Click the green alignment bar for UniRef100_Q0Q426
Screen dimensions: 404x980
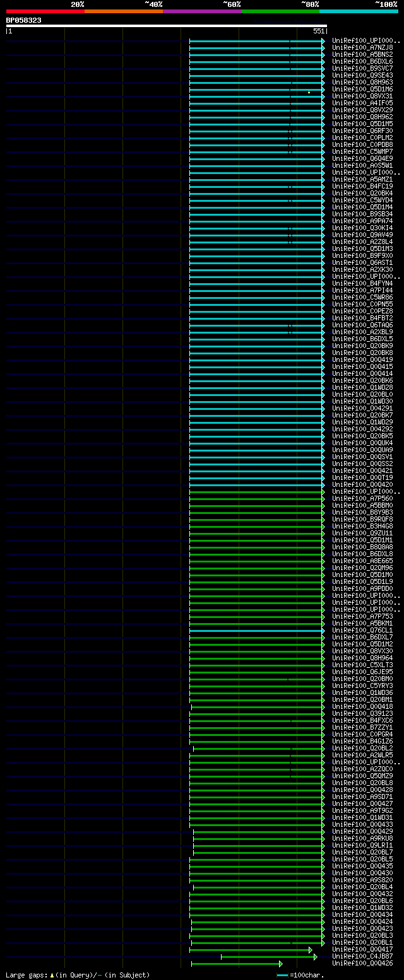tap(237, 964)
